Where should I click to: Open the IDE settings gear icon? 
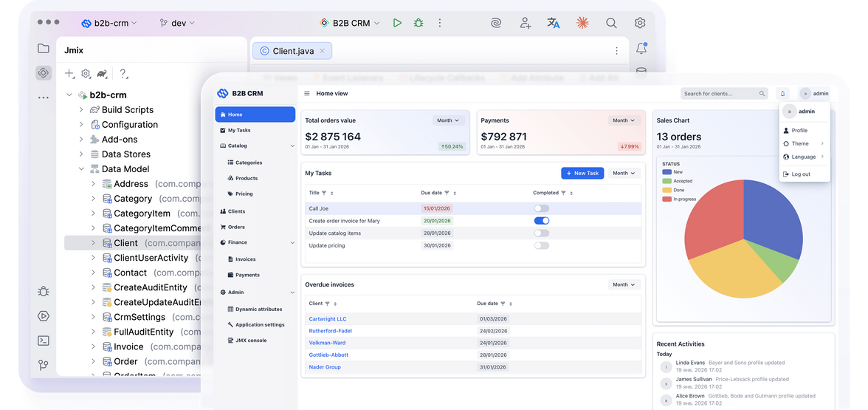pyautogui.click(x=640, y=23)
